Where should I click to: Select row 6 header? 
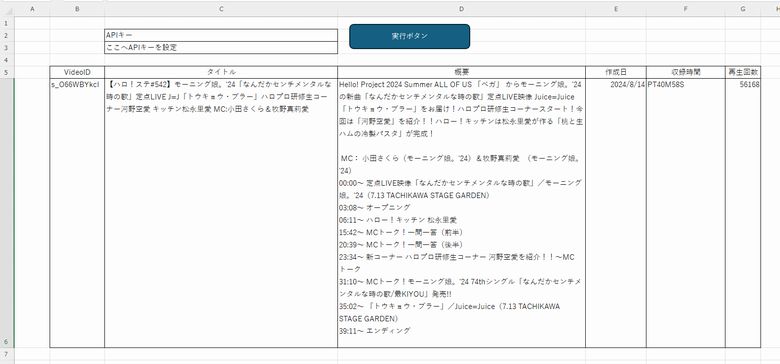(x=7, y=213)
